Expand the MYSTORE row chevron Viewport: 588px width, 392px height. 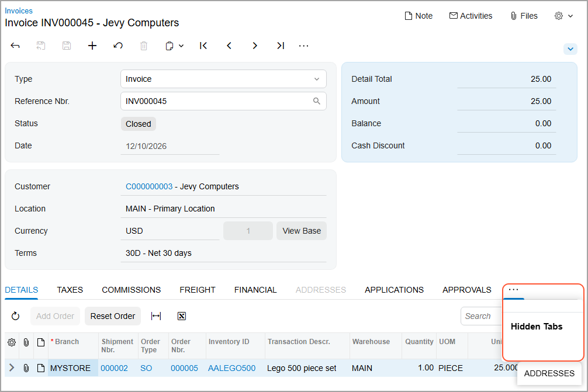(12, 368)
